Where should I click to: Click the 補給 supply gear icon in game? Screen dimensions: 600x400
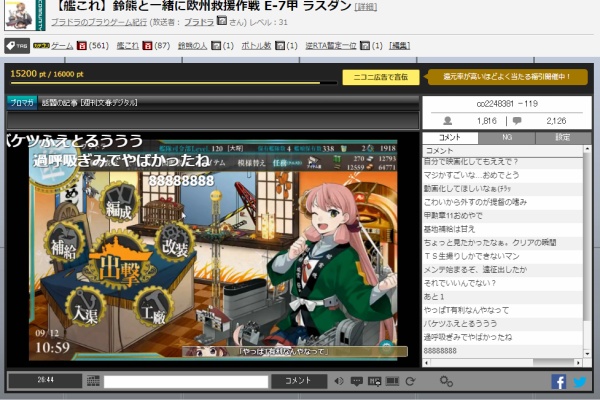coord(64,244)
